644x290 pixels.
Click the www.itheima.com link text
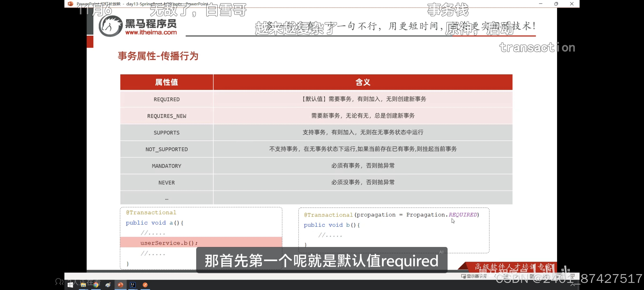[x=151, y=32]
